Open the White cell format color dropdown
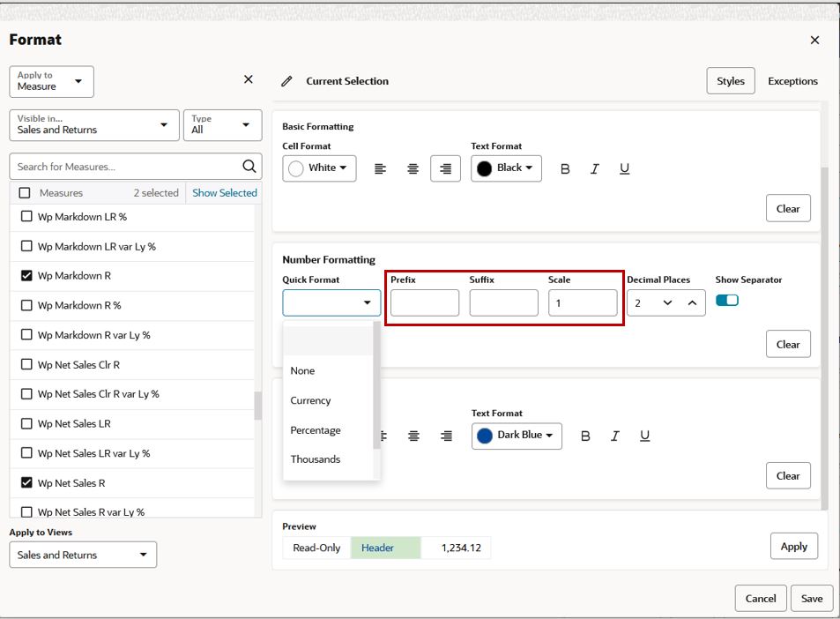This screenshot has height=619, width=840. (x=319, y=168)
